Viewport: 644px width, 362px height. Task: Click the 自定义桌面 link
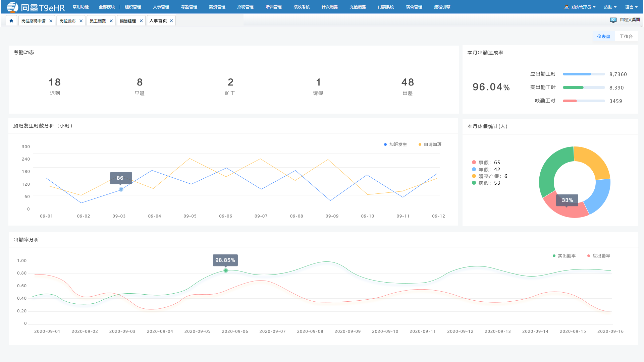click(630, 20)
